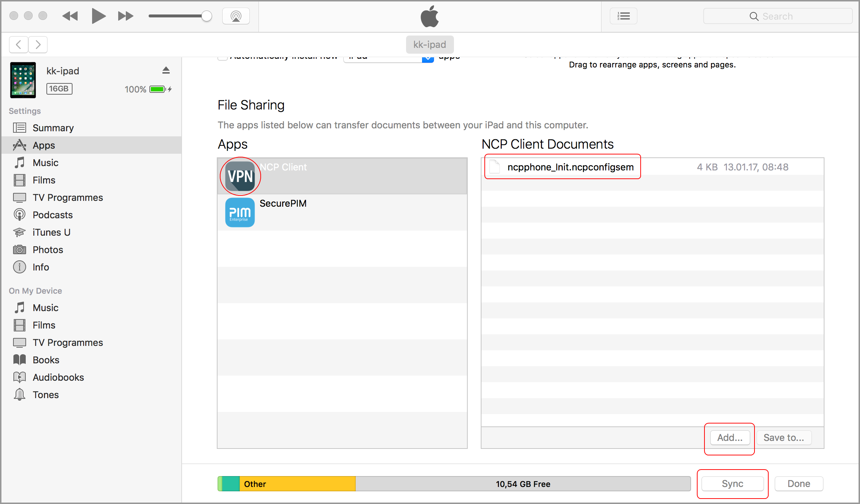This screenshot has width=860, height=504.
Task: Go back with the left chevron
Action: coord(19,45)
